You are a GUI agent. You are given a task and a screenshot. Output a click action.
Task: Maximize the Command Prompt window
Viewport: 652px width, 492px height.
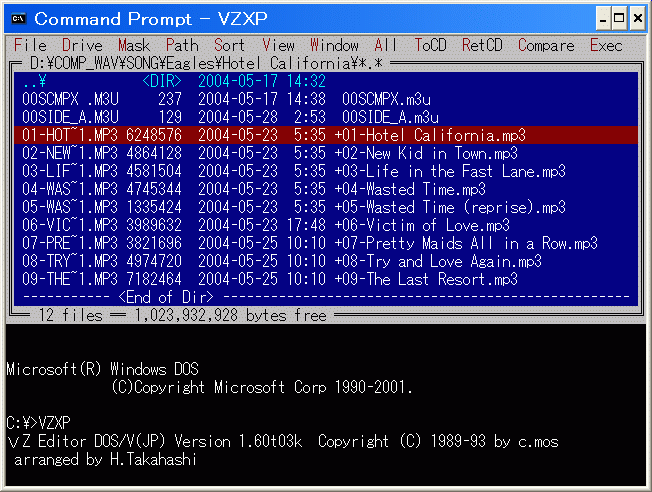tap(618, 17)
